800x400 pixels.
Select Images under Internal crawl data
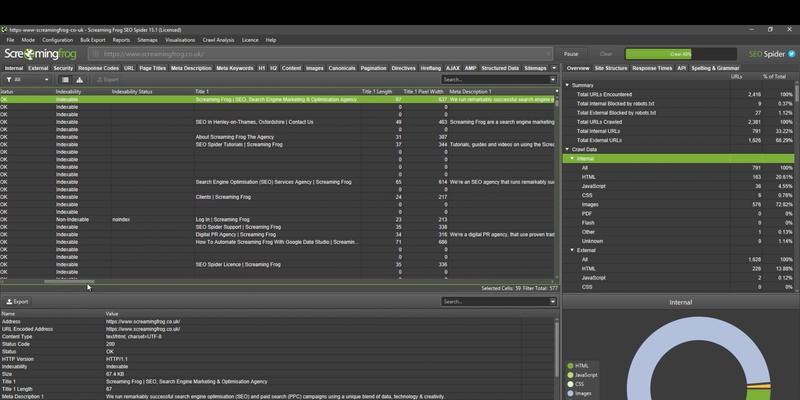coord(679,205)
